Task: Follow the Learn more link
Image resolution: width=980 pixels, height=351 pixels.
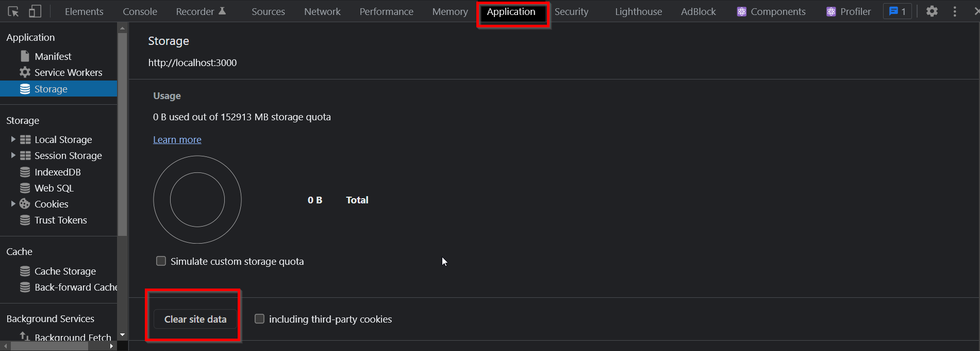Action: (177, 139)
